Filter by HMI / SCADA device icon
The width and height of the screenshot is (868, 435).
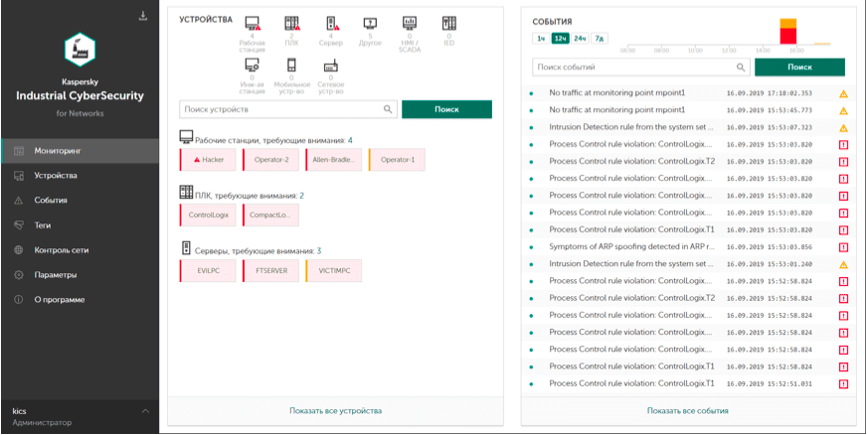click(x=410, y=23)
